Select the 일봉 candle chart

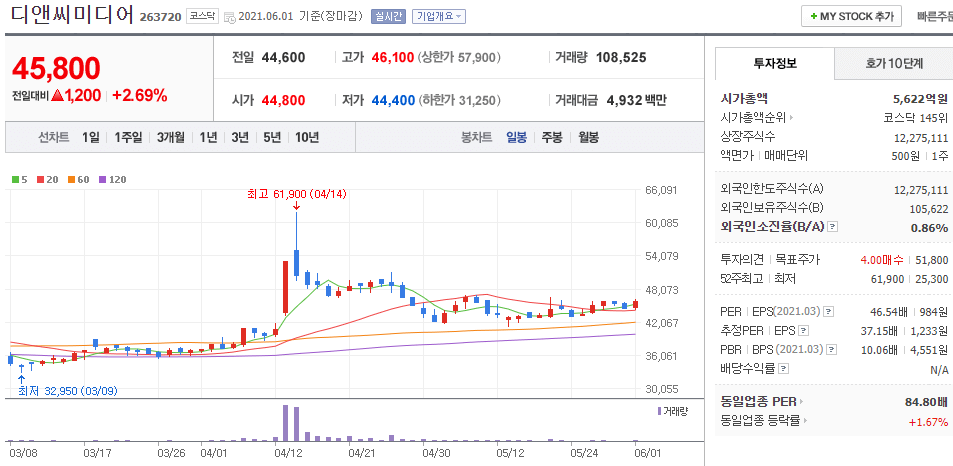(517, 137)
